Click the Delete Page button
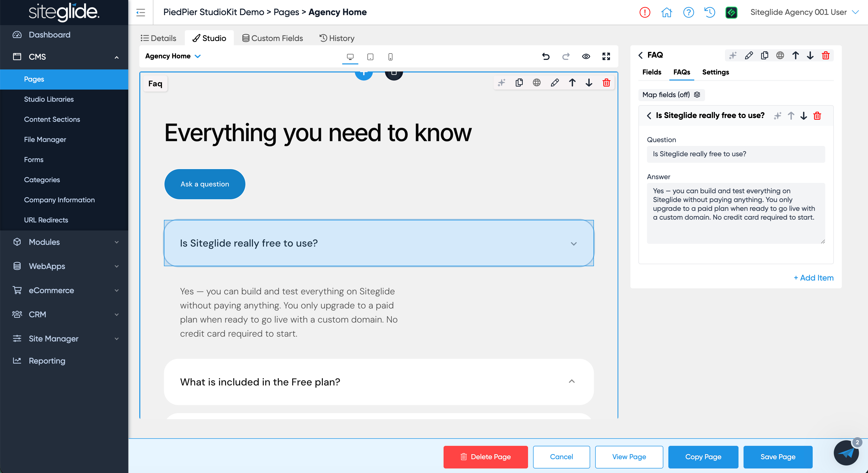The width and height of the screenshot is (868, 473). pos(486,457)
